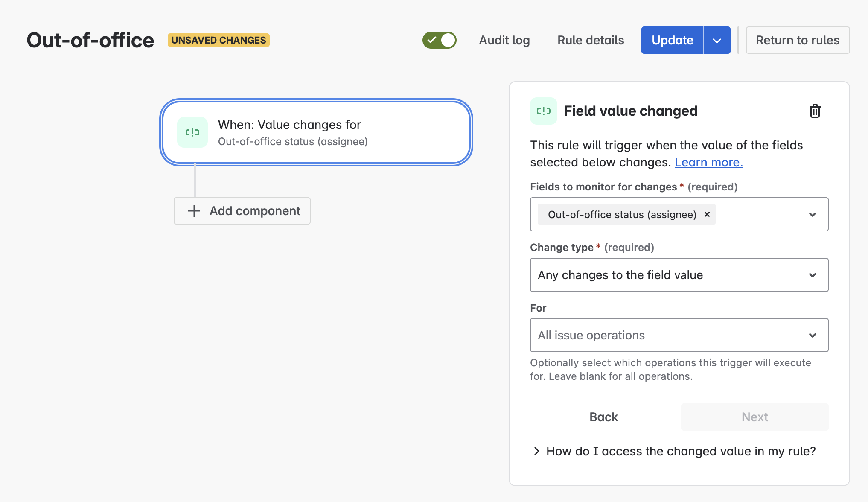Open the Fields to monitor dropdown
Screen dimensions: 868x502
coord(812,214)
